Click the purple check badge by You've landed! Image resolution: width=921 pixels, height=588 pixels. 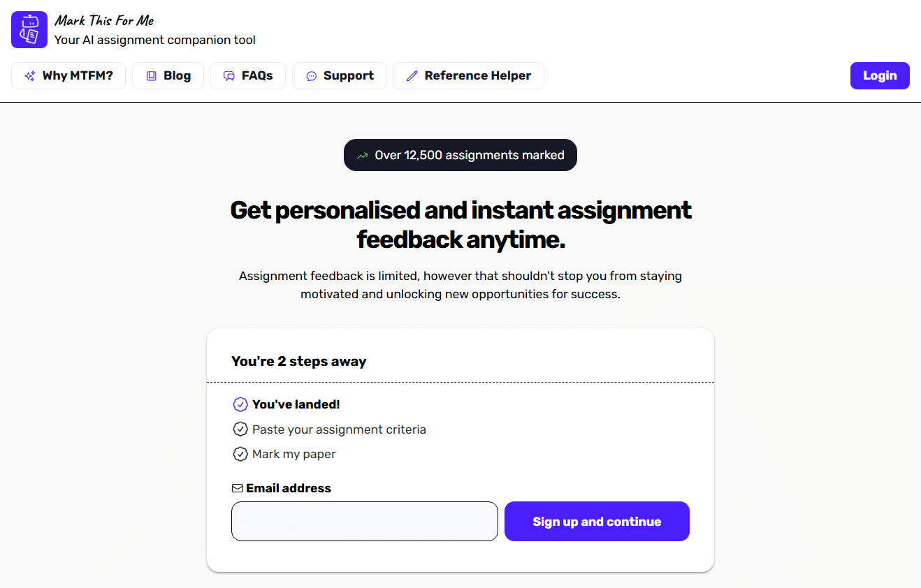[x=240, y=404]
